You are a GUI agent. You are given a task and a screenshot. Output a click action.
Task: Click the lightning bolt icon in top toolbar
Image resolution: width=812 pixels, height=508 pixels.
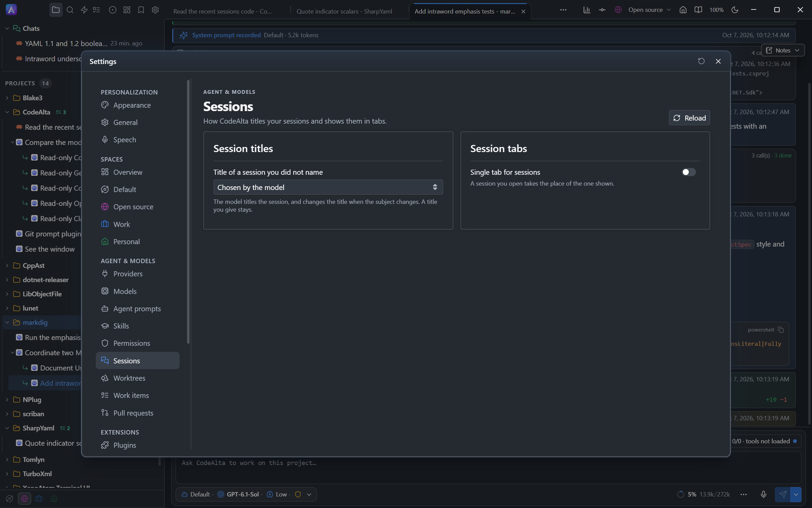[x=84, y=10]
